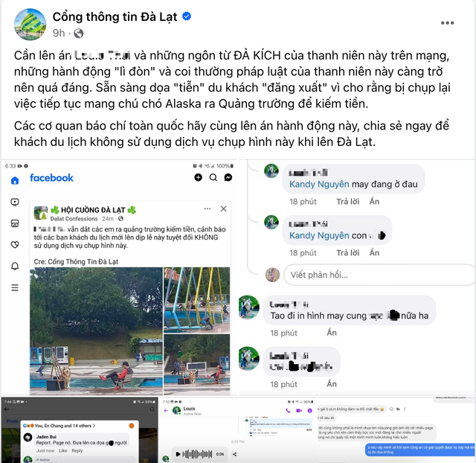Image resolution: width=476 pixels, height=463 pixels.
Task: Click 'Trả lời' under the first comment
Action: coord(347,202)
